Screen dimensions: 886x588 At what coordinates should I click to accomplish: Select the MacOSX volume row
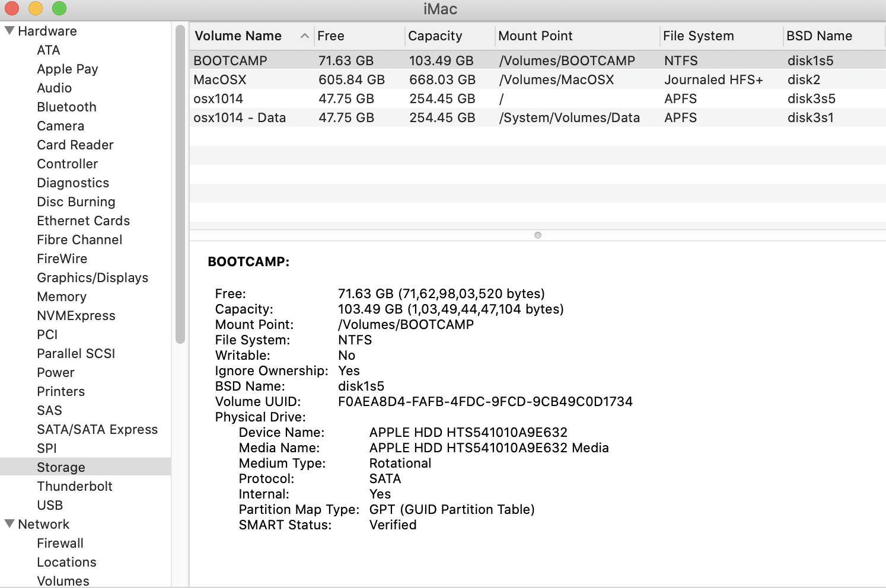pos(538,79)
